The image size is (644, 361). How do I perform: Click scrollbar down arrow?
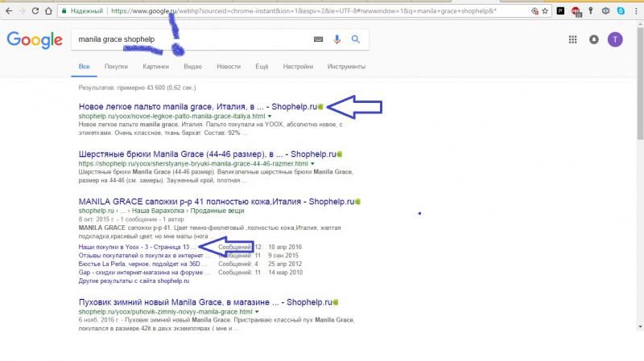[640, 327]
